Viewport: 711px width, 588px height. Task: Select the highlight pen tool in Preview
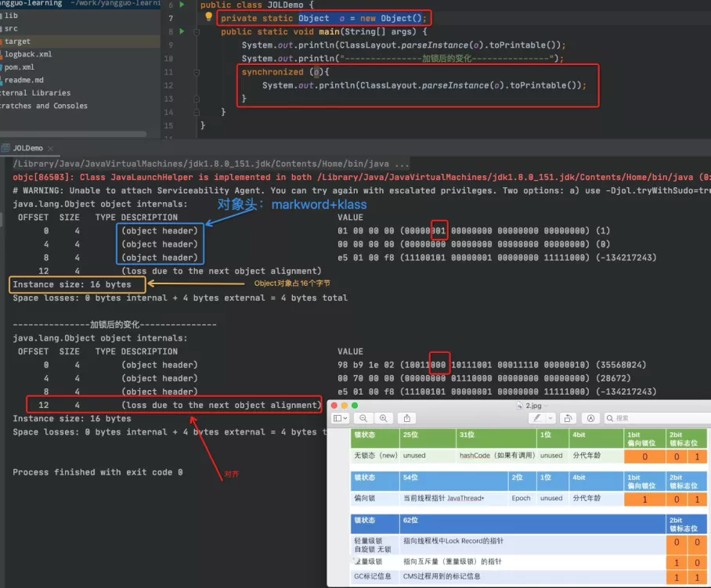click(536, 418)
